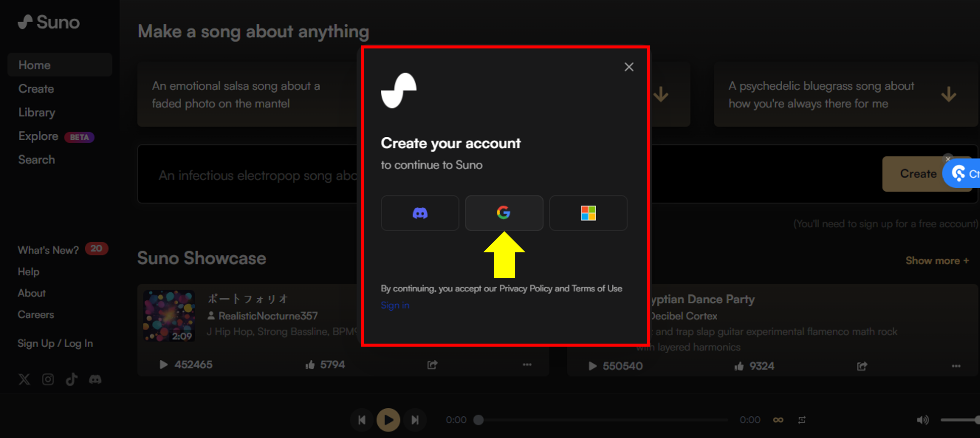Open the Privacy Policy link
Image resolution: width=980 pixels, height=438 pixels.
point(526,289)
